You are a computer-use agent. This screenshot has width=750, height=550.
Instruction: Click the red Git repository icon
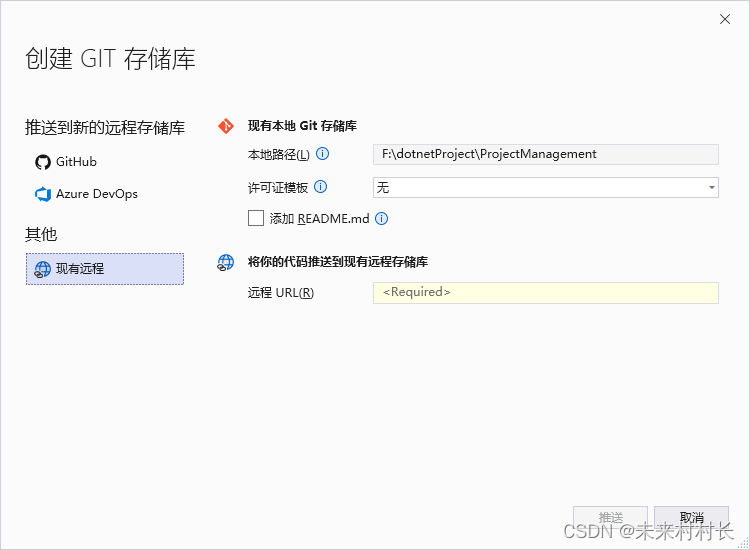[x=226, y=126]
